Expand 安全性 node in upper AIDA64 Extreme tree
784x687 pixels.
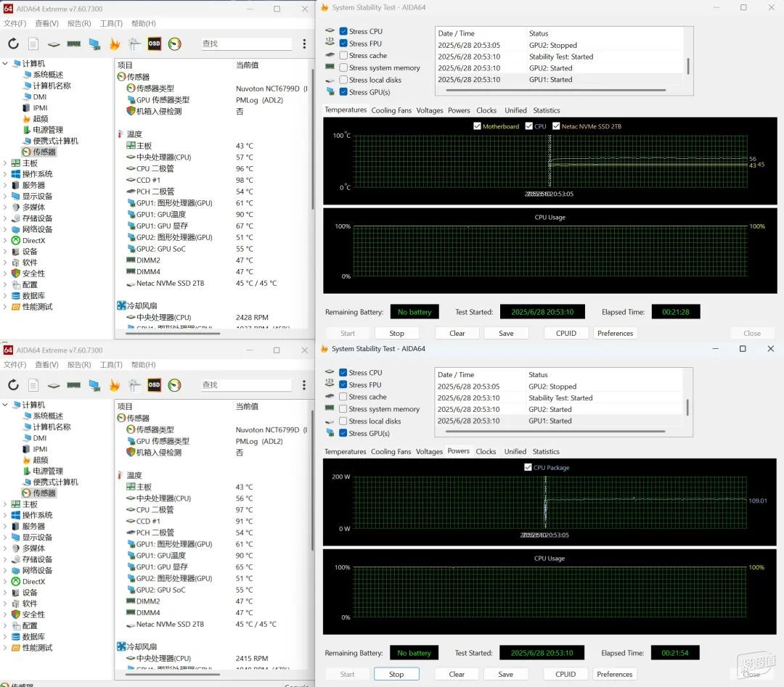[5, 273]
